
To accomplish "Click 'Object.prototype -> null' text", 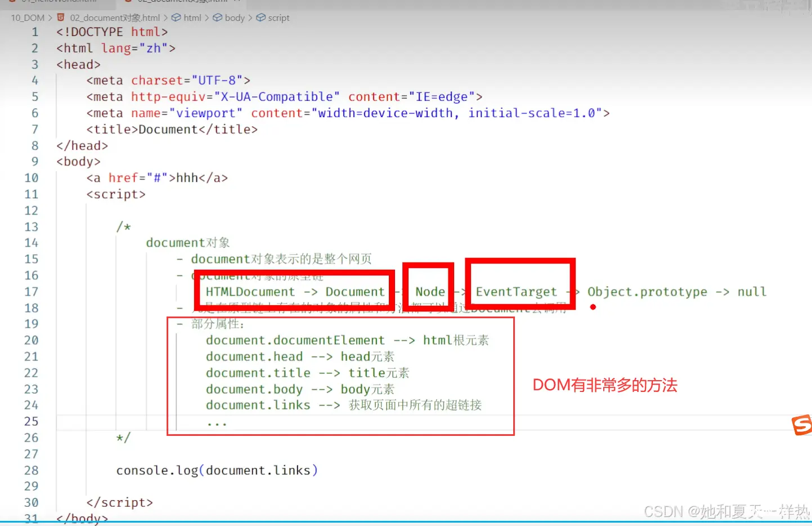I will 677,292.
